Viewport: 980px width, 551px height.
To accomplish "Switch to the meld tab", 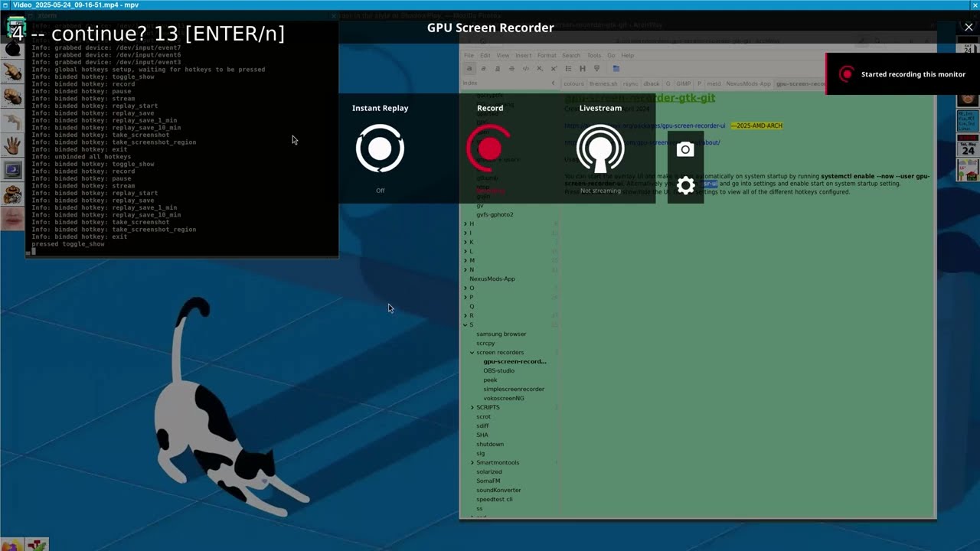I will point(714,83).
